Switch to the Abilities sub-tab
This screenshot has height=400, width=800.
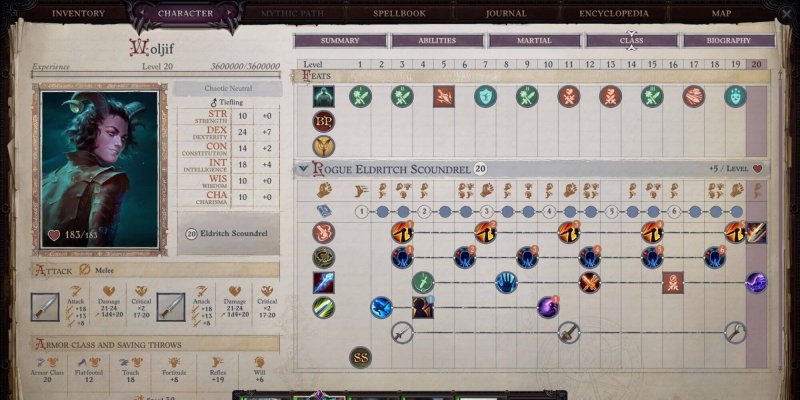[437, 40]
